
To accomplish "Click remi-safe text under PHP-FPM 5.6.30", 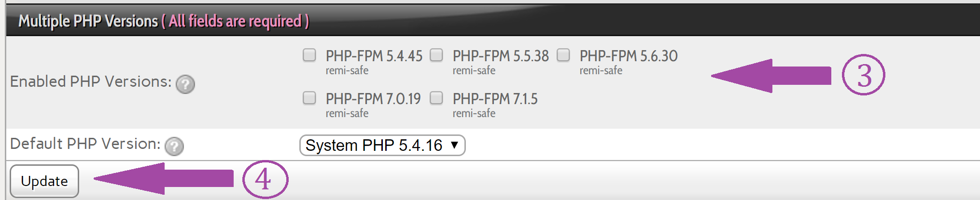I will click(601, 70).
